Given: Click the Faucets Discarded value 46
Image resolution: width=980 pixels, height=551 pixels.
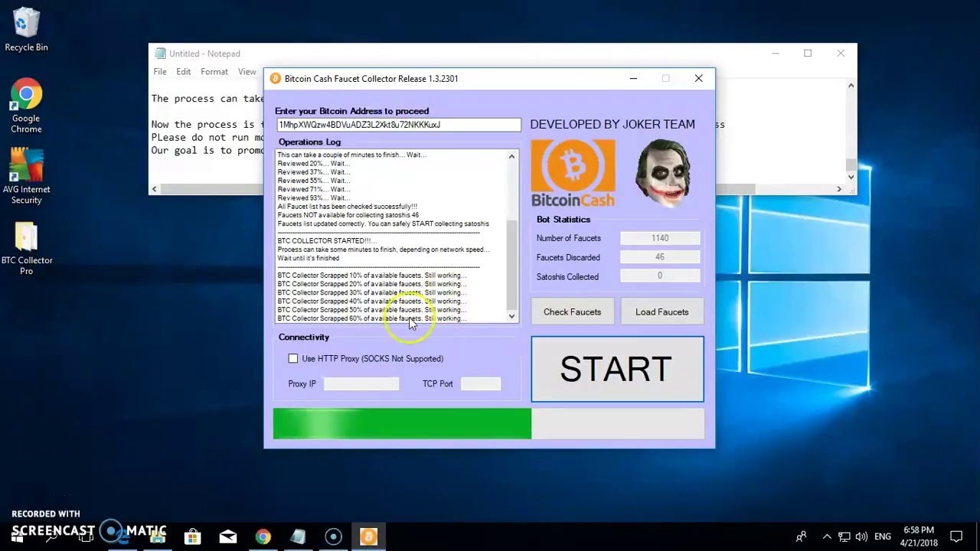Looking at the screenshot, I should pyautogui.click(x=660, y=257).
